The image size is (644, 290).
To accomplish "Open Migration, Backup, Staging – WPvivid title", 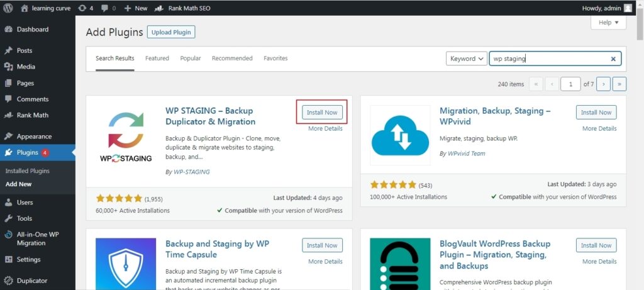I will tap(495, 116).
